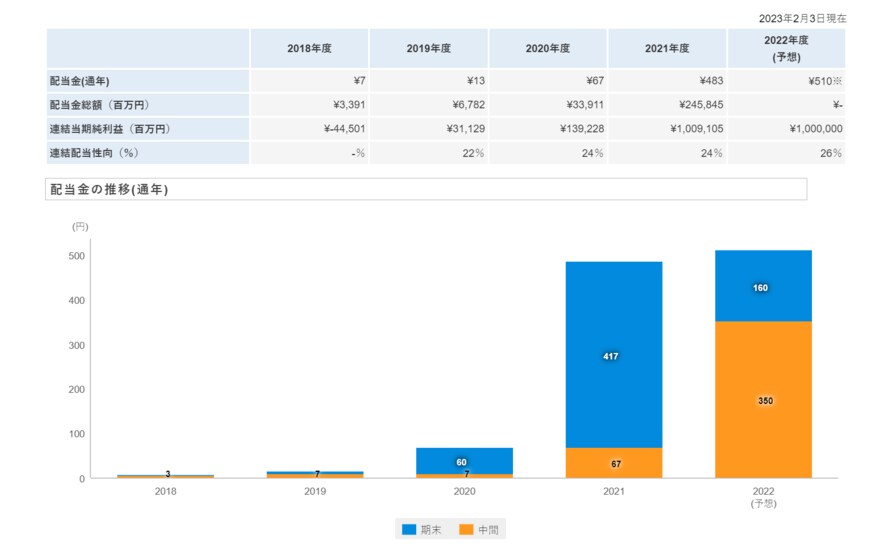Viewport: 870px width, 545px height.
Task: Click the 連結配当性向 (%) row header
Action: (147, 153)
